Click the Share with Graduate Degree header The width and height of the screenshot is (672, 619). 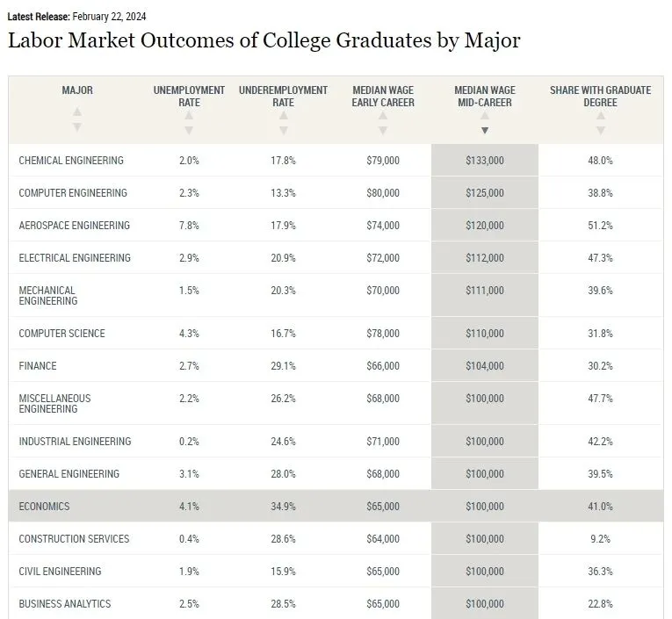point(600,97)
